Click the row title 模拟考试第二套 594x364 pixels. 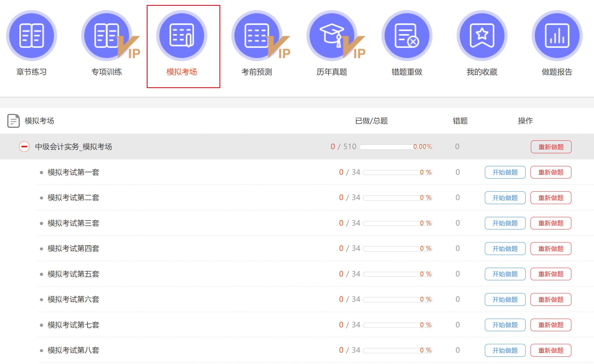coord(72,197)
